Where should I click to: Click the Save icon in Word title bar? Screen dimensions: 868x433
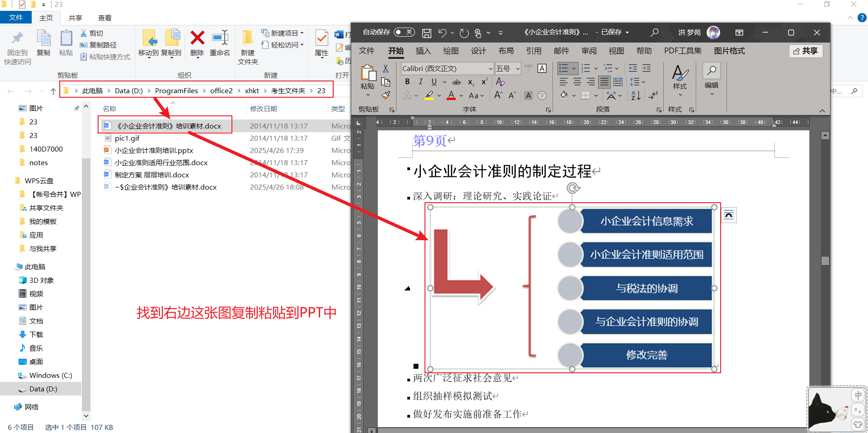click(x=426, y=33)
